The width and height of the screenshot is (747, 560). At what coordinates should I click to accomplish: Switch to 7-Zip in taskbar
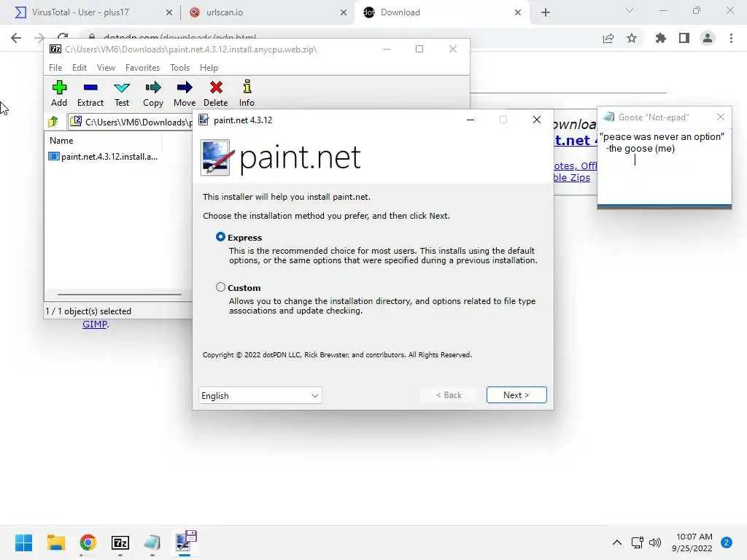(x=120, y=542)
